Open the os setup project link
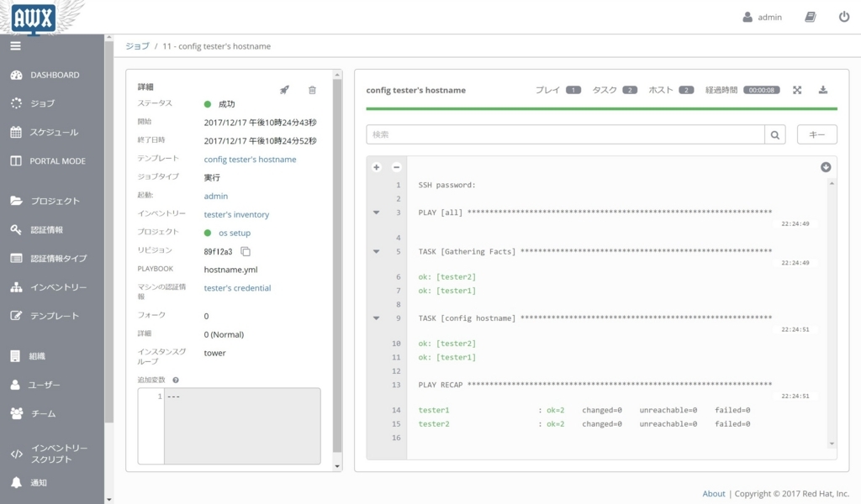The width and height of the screenshot is (861, 504). pyautogui.click(x=235, y=233)
